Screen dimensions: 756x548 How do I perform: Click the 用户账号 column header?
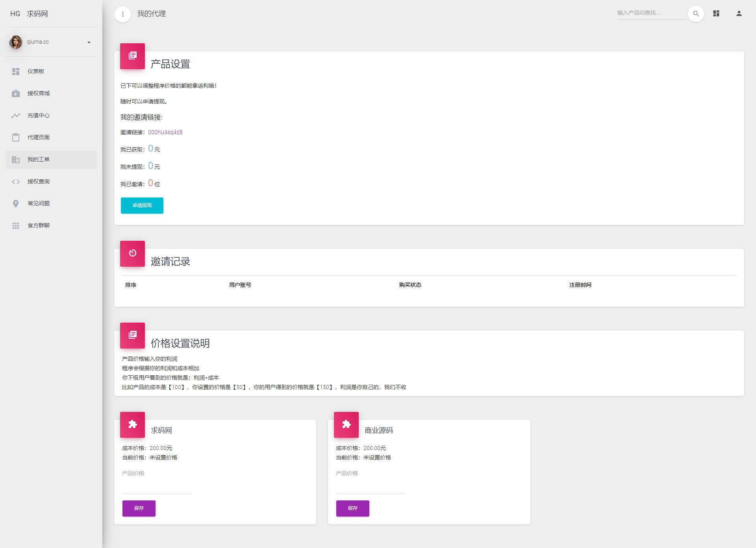click(240, 285)
